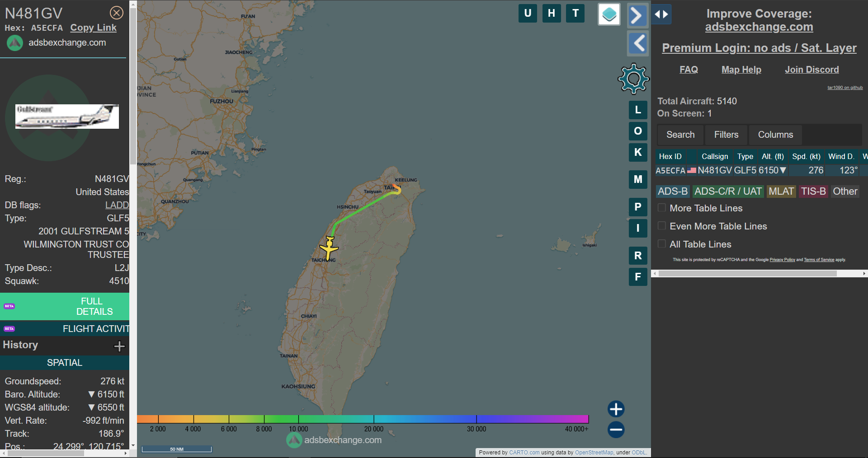Screen dimensions: 868x458
Task: Open tar1090 on github link
Action: tap(845, 88)
